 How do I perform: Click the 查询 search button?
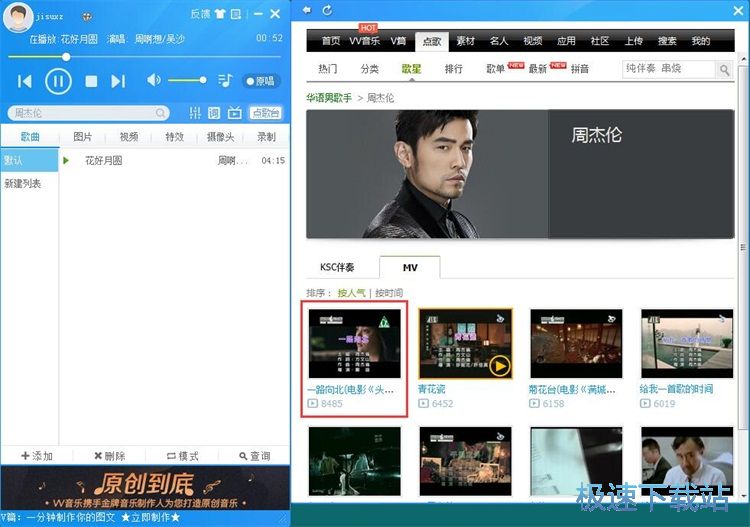point(254,456)
